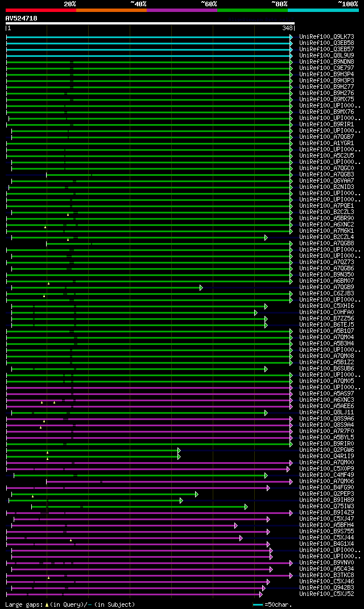Screen dimensions: 364x609
Task: Select the UniRef100_A7QGB3 label
Action: coord(326,174)
